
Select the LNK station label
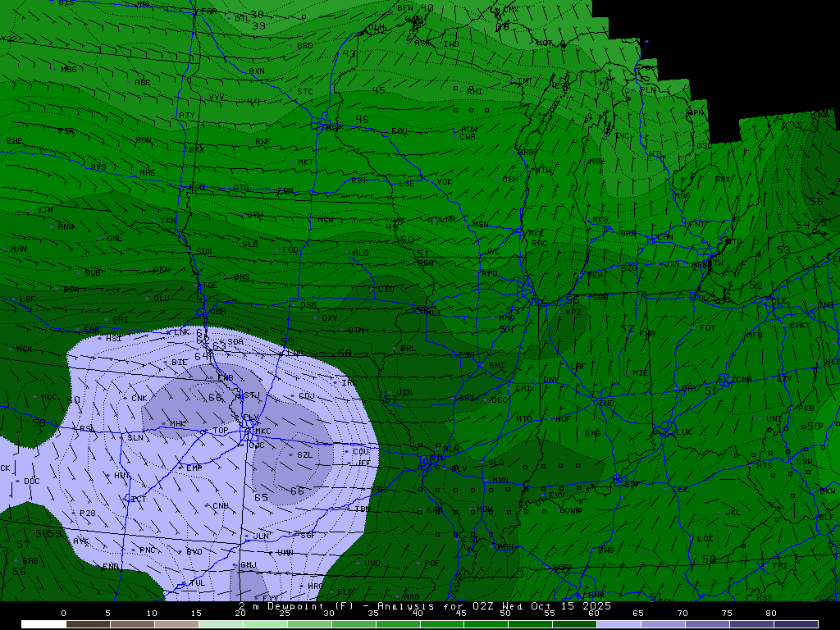[x=181, y=333]
